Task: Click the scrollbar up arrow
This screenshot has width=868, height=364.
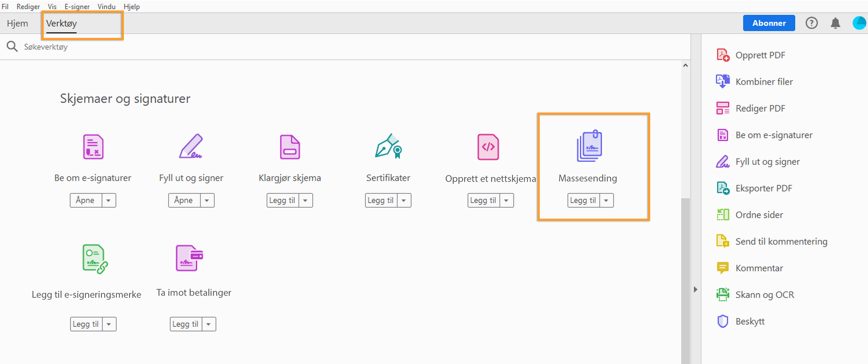Action: 685,65
